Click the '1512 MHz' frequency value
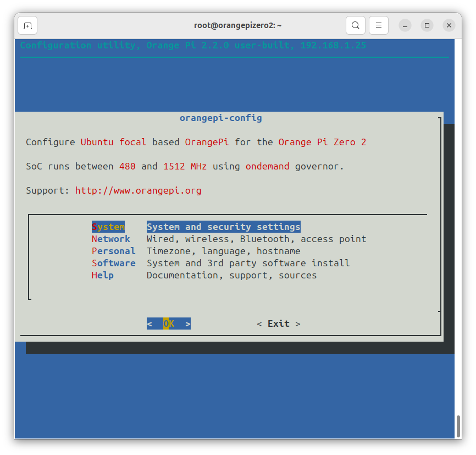476x455 pixels. pos(185,166)
